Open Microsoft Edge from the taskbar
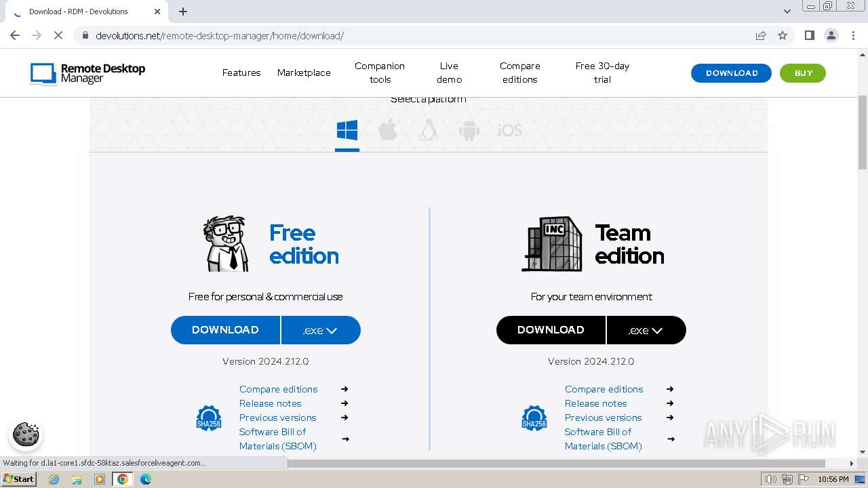The image size is (868, 488). pyautogui.click(x=146, y=479)
